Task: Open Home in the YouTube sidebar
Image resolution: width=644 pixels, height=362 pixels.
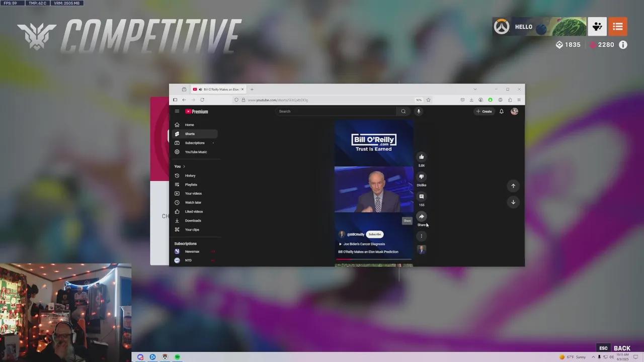Action: [195, 125]
